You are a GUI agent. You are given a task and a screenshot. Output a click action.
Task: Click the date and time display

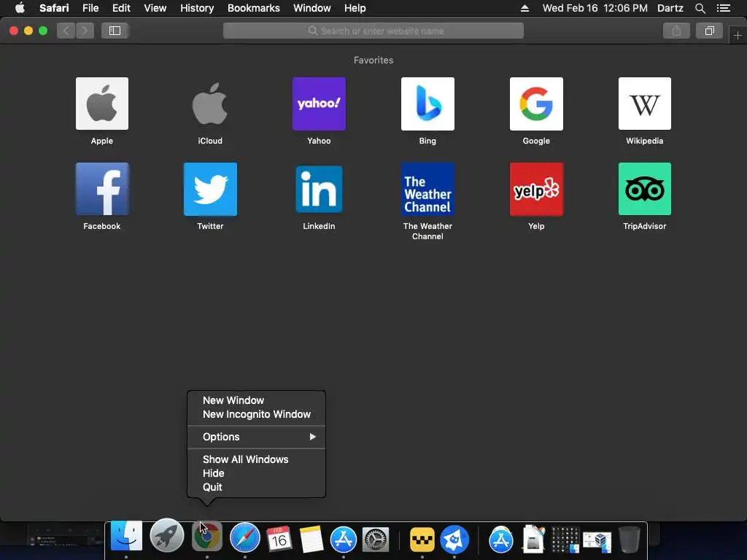(595, 8)
